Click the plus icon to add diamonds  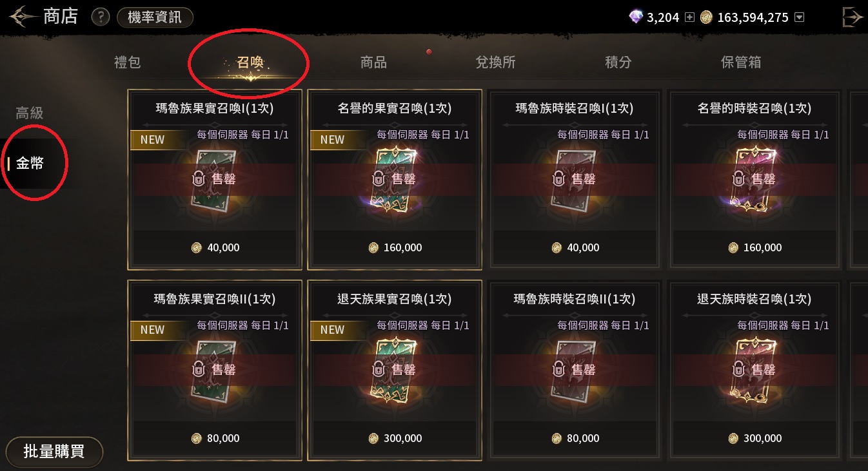click(x=689, y=17)
